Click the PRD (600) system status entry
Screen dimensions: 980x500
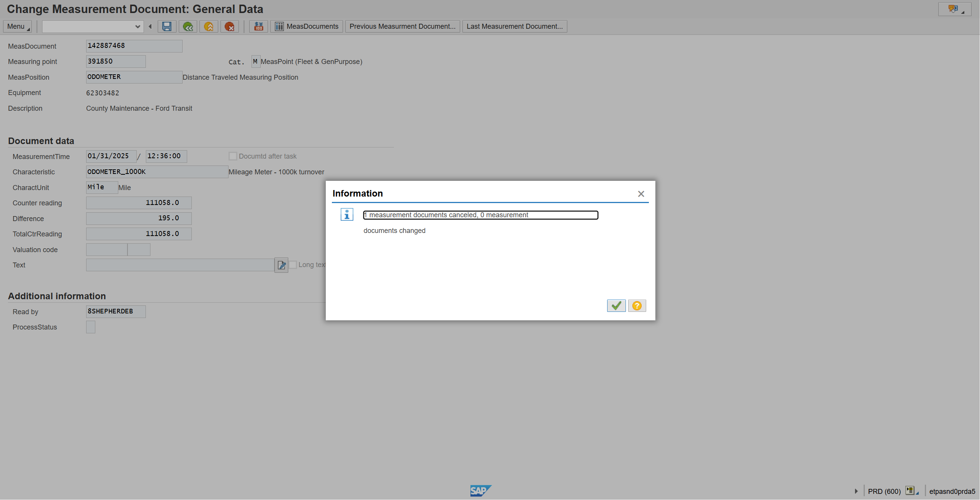point(884,492)
